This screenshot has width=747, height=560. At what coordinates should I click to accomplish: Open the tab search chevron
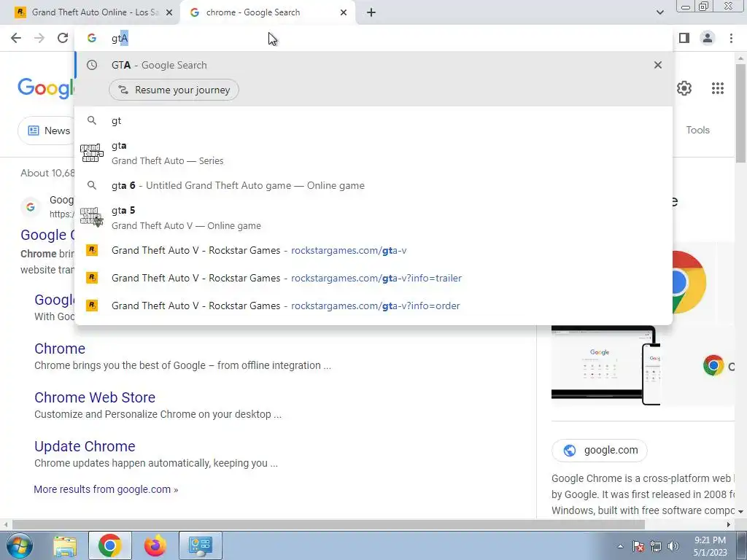pos(659,12)
